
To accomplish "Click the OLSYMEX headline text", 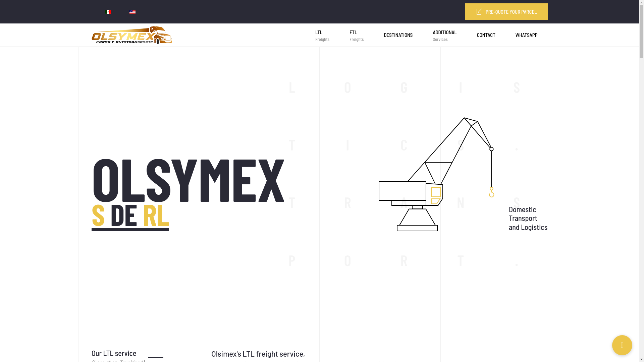I will point(188,180).
